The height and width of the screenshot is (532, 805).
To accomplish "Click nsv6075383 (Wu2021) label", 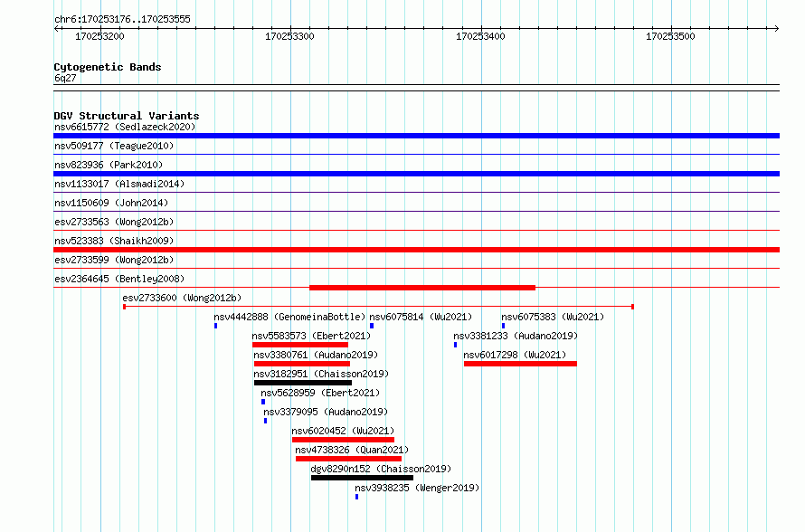I will [553, 317].
